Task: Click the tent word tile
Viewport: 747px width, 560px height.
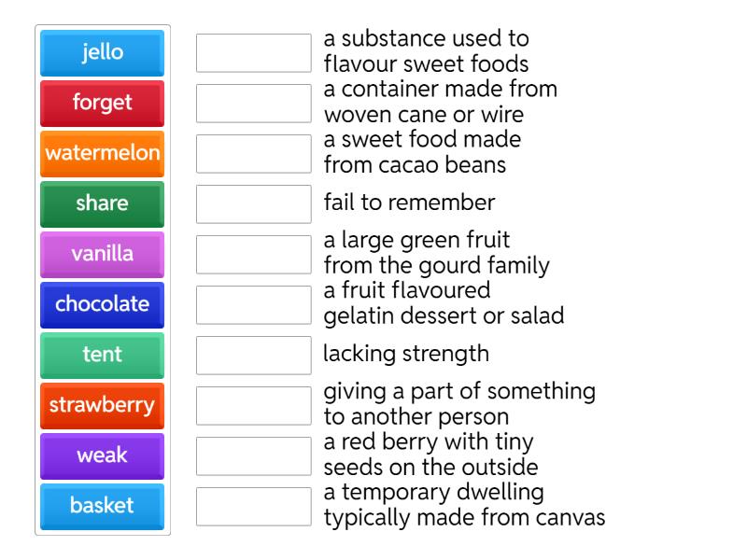Action: pos(101,355)
